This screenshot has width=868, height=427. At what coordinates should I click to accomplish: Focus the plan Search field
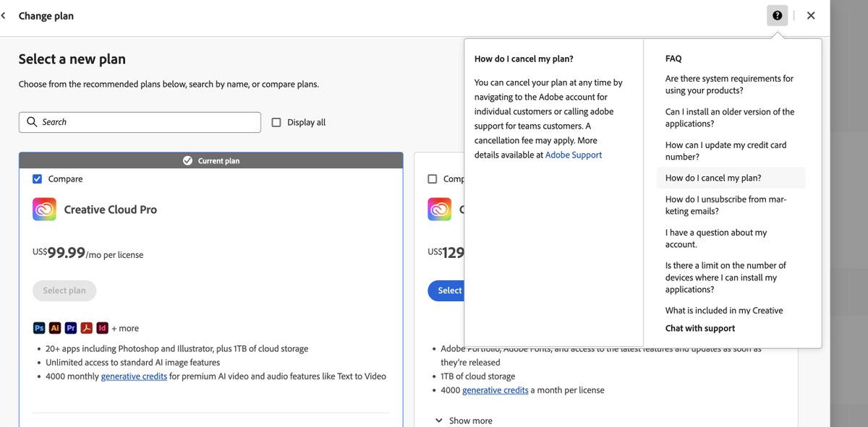[140, 122]
